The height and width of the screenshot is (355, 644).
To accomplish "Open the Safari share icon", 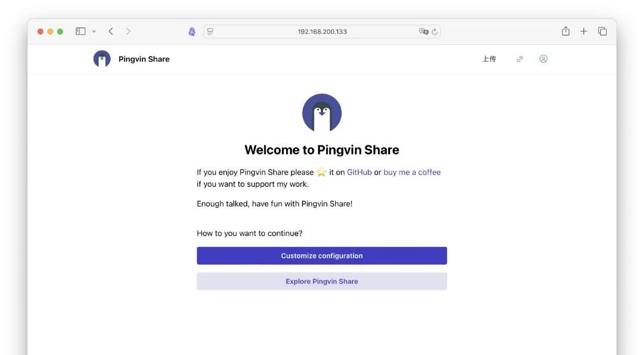I will (565, 31).
